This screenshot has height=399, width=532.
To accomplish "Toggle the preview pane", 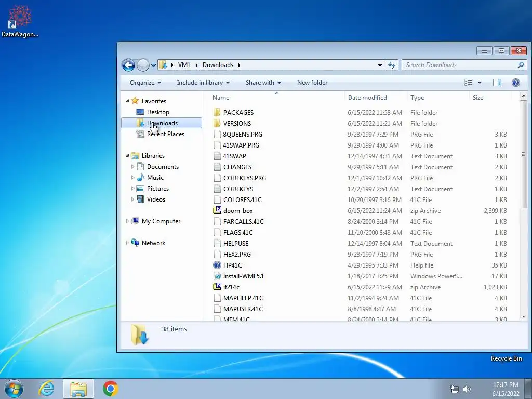I will 497,83.
